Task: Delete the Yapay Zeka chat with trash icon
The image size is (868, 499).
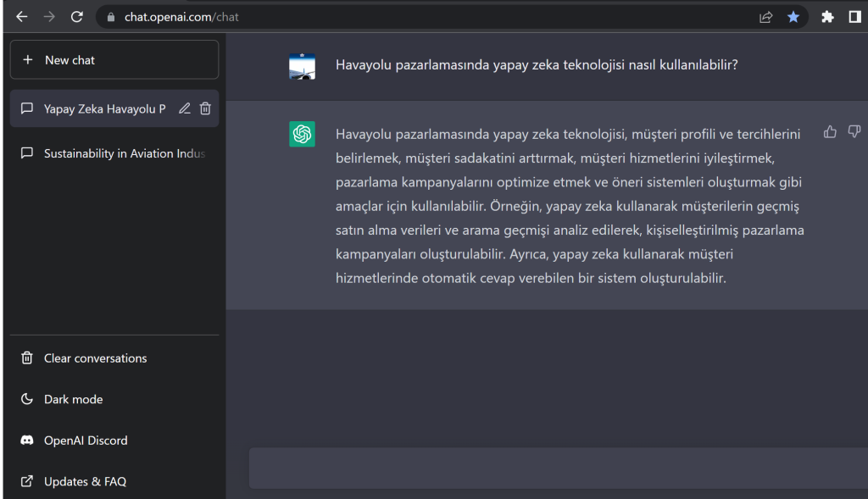Action: (x=205, y=108)
